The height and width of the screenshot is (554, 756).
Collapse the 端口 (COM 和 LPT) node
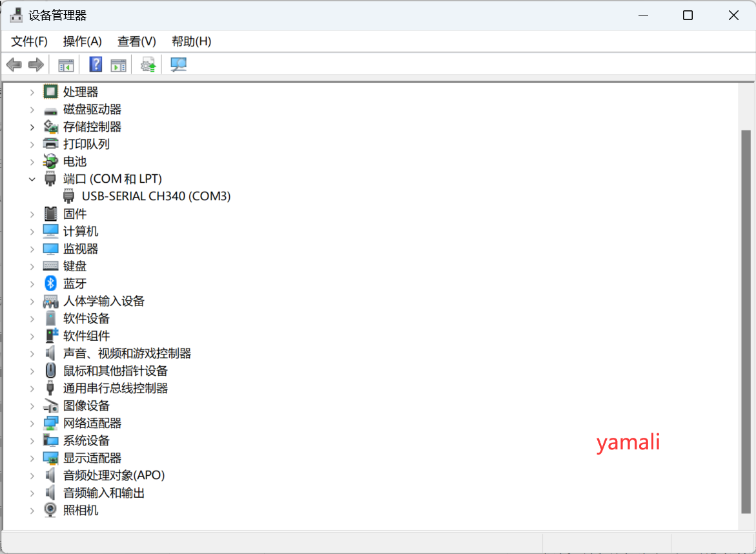[32, 180]
